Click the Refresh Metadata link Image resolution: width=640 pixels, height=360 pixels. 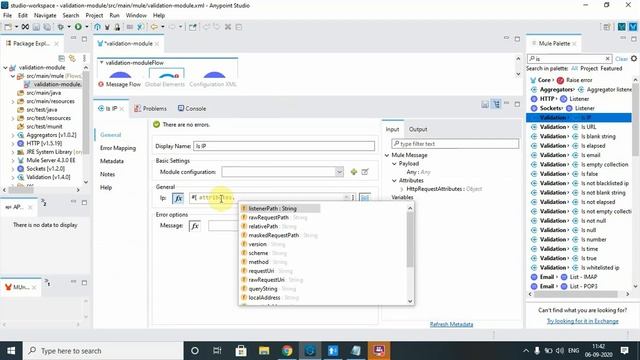[x=451, y=324]
